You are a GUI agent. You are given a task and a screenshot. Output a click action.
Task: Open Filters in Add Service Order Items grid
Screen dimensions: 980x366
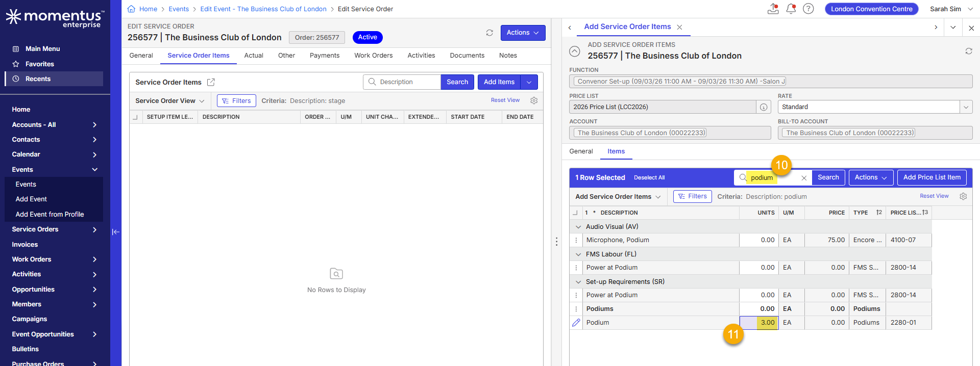tap(692, 196)
